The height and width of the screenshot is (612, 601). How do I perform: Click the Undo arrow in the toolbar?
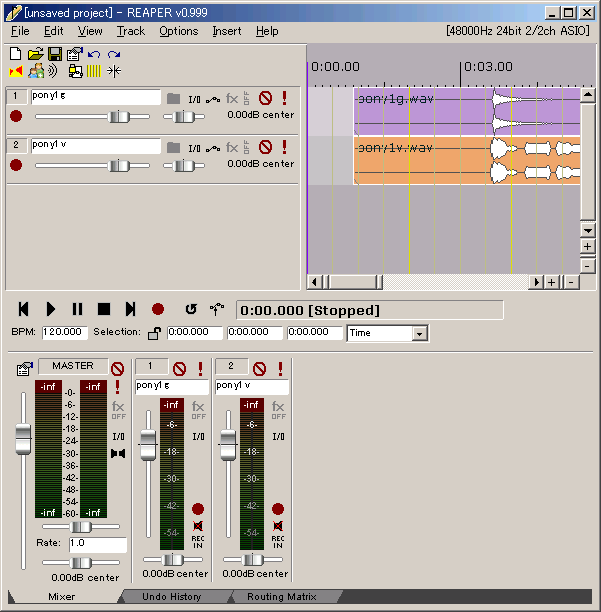pos(94,53)
